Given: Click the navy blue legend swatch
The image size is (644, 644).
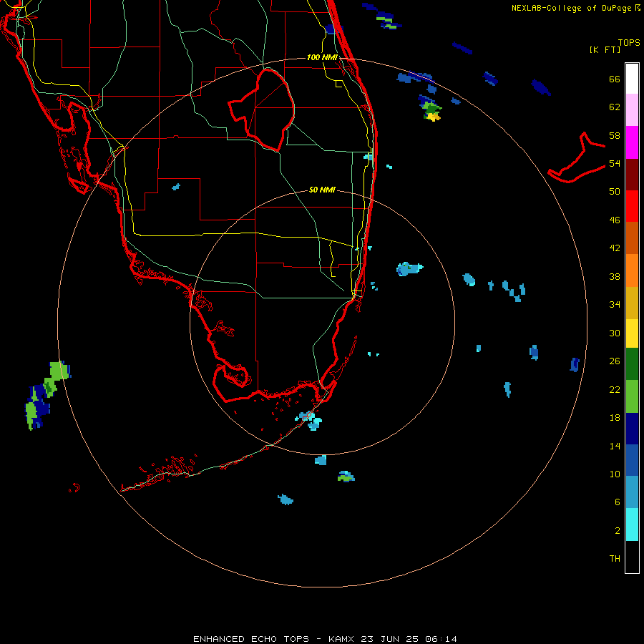Looking at the screenshot, I should click(632, 429).
